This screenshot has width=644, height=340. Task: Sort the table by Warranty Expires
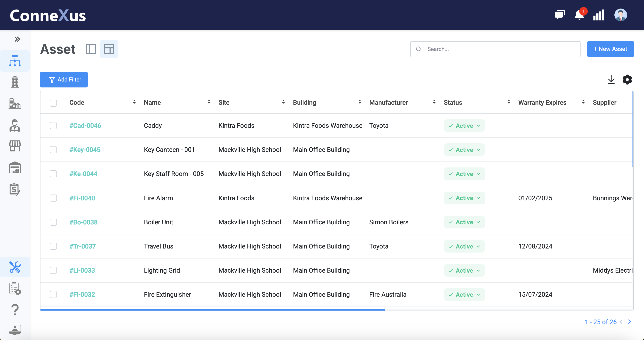583,102
